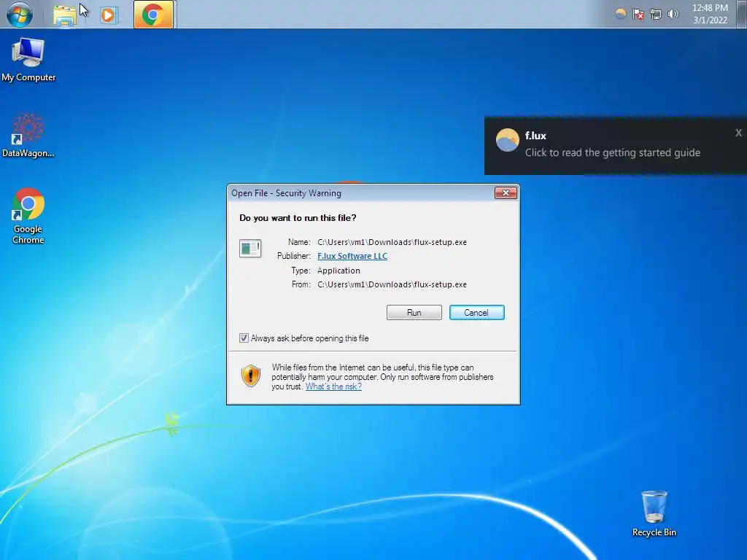This screenshot has width=747, height=560.
Task: Click the taskbar clock showing 12:48 PM
Action: pos(710,14)
